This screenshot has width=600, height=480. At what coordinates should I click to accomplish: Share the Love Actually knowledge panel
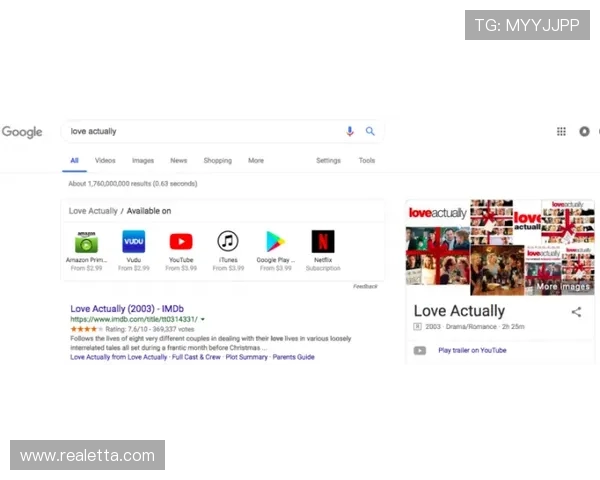pyautogui.click(x=576, y=312)
